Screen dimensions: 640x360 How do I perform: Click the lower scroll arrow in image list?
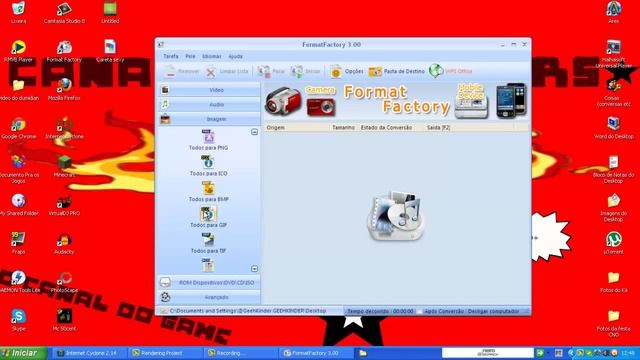(x=254, y=269)
